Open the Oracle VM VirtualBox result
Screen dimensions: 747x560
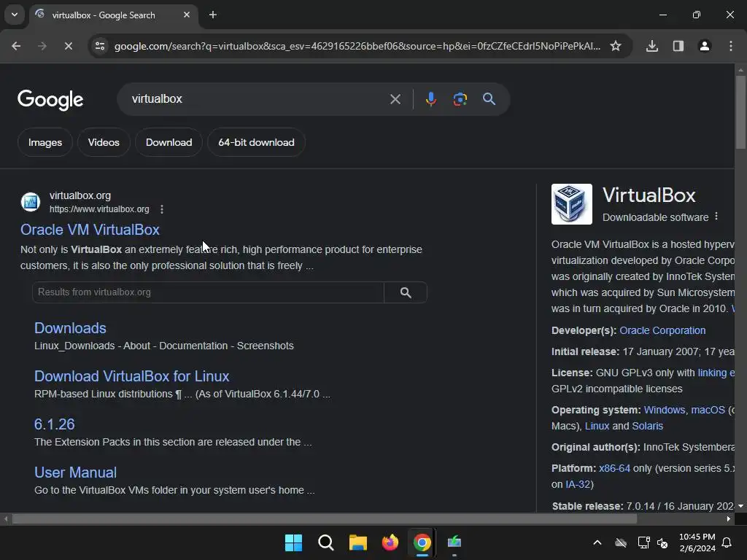coord(90,230)
